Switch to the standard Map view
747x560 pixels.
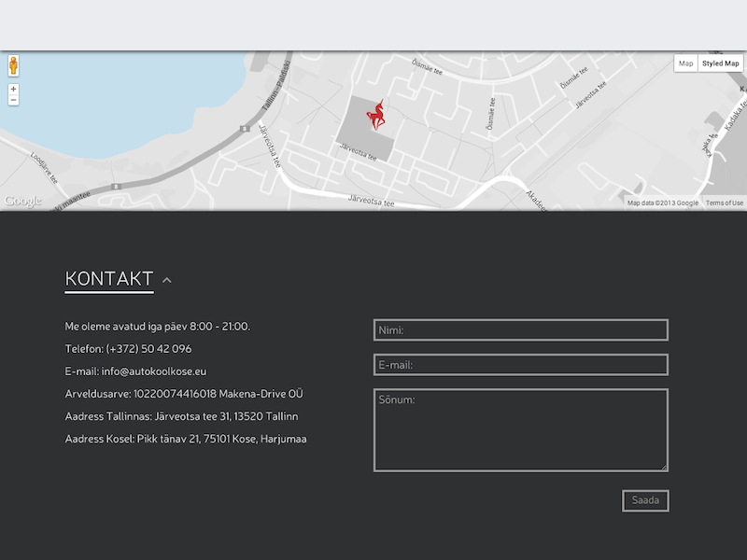[x=685, y=63]
